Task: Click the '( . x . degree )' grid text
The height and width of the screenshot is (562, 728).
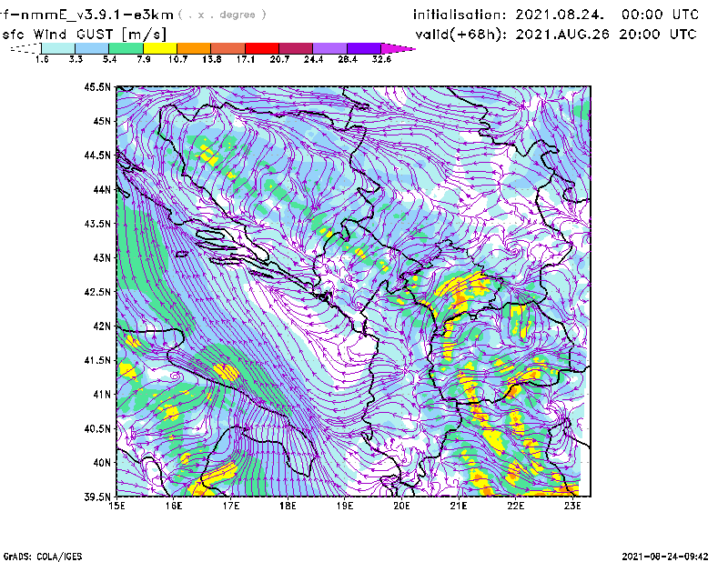Action: [x=222, y=15]
